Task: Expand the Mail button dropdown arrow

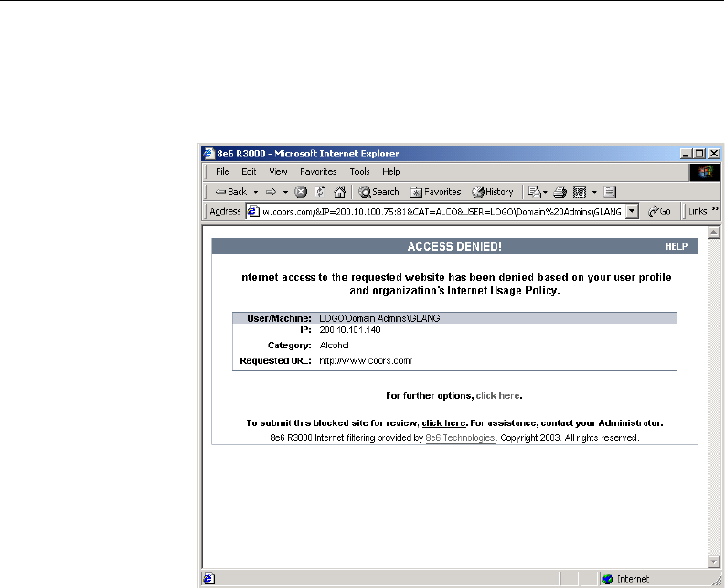Action: (545, 192)
